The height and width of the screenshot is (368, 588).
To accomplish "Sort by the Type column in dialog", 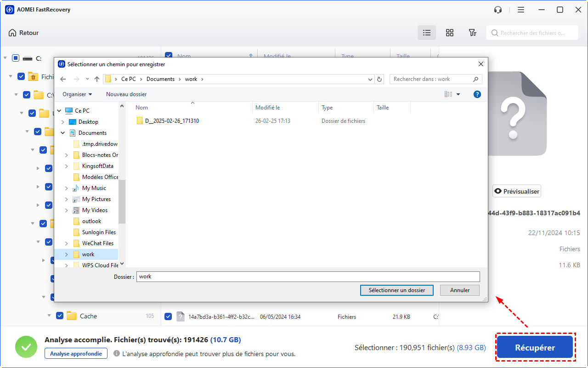I will coord(346,108).
